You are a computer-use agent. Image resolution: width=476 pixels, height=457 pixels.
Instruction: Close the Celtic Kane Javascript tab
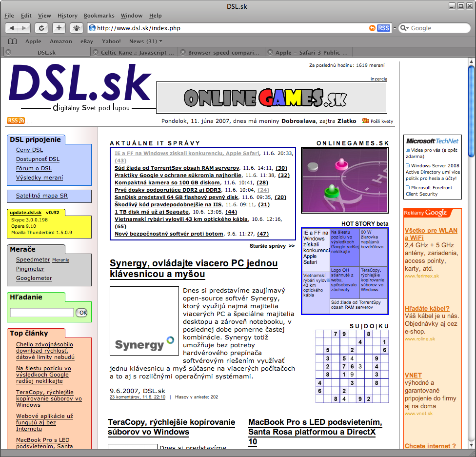tap(95, 52)
